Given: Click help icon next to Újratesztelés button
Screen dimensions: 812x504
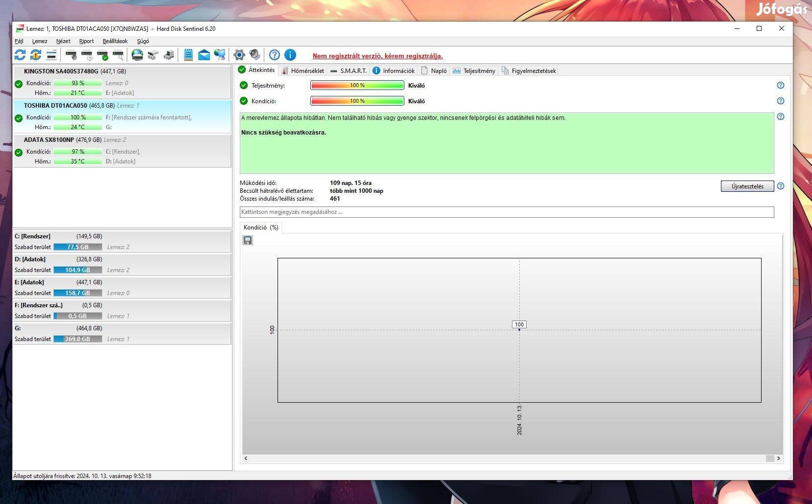Looking at the screenshot, I should pyautogui.click(x=781, y=186).
